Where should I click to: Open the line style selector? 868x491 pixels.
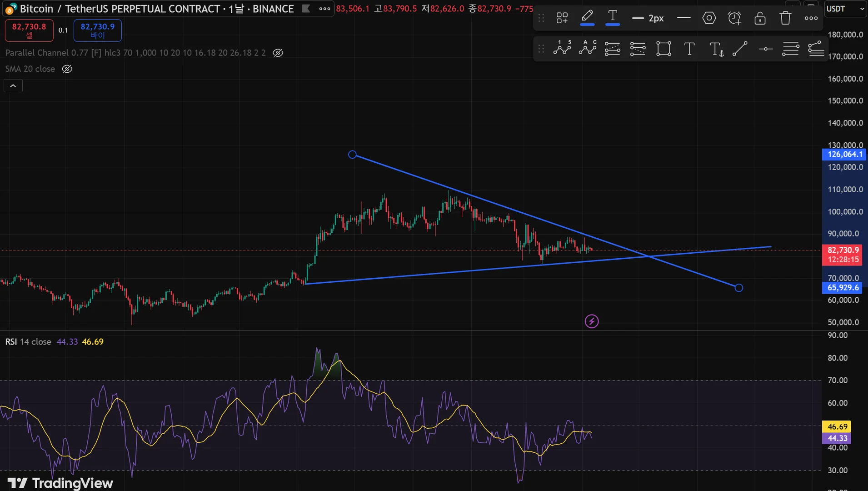683,18
